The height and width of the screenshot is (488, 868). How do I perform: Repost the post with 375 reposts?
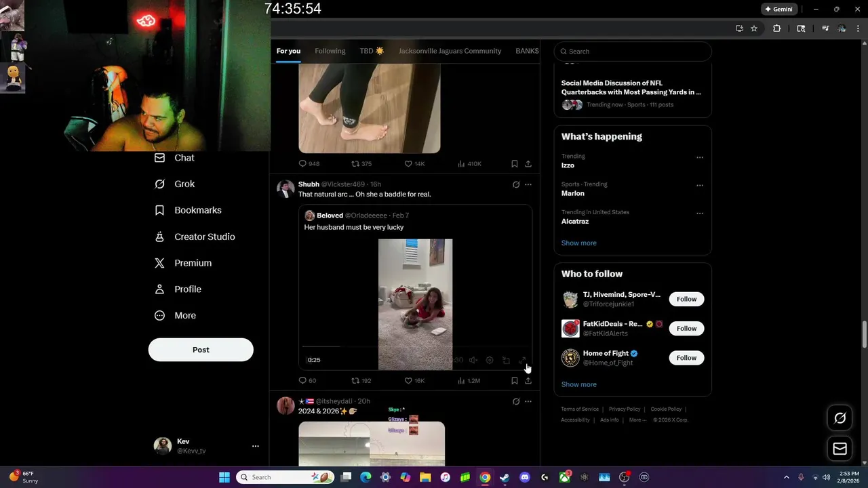(361, 164)
